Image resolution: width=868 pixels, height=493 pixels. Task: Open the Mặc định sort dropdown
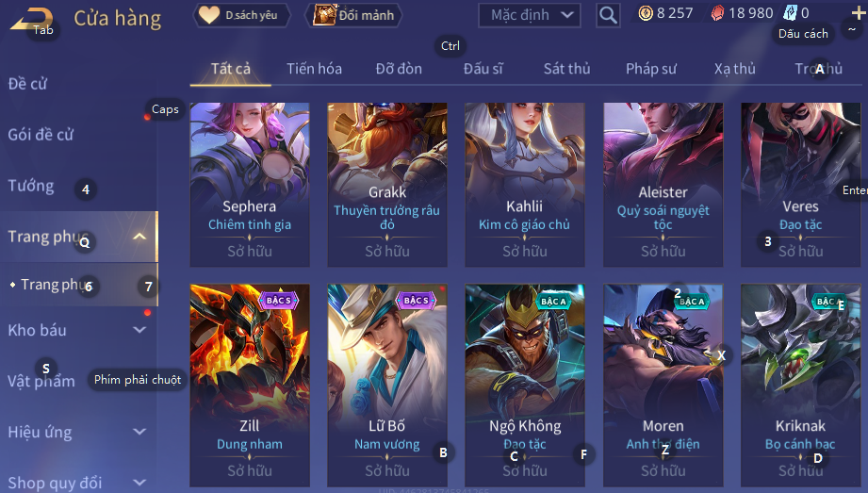click(x=530, y=15)
